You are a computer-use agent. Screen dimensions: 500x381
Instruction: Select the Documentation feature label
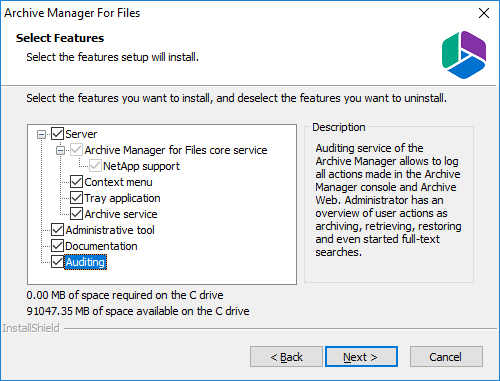tap(101, 246)
